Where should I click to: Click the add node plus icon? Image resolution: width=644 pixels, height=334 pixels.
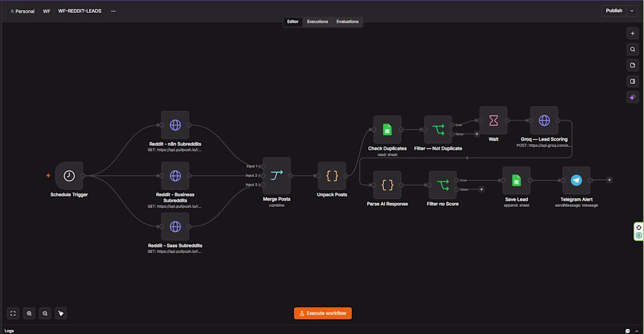click(x=632, y=33)
